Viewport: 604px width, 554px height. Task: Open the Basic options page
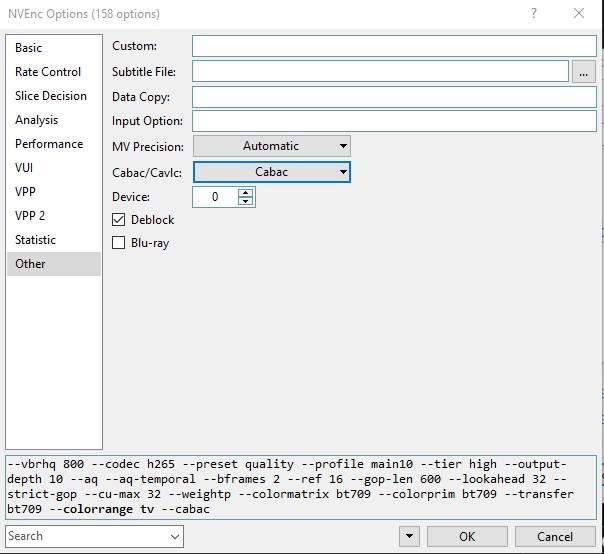point(54,48)
